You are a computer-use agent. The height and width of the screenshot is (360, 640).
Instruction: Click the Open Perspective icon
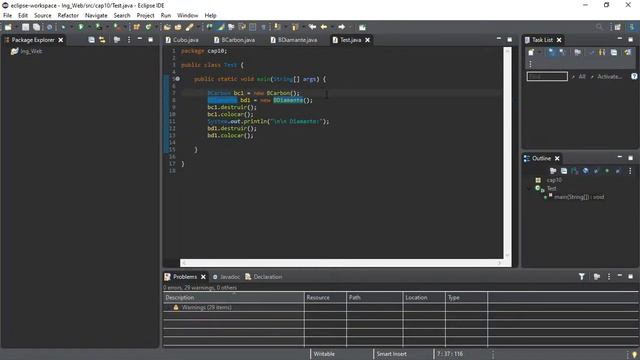click(618, 27)
